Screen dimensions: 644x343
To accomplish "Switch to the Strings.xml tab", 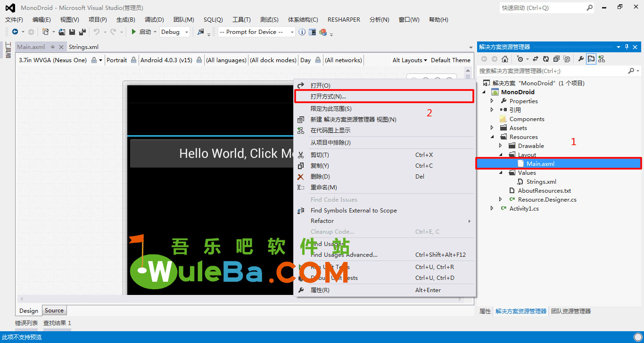I will tap(83, 47).
